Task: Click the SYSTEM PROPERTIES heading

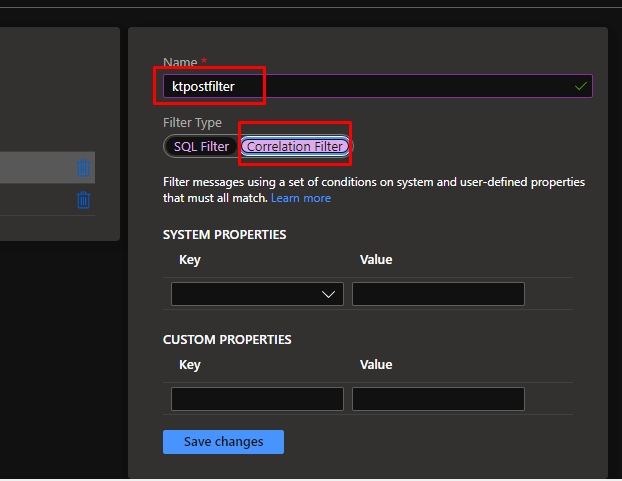Action: [225, 235]
